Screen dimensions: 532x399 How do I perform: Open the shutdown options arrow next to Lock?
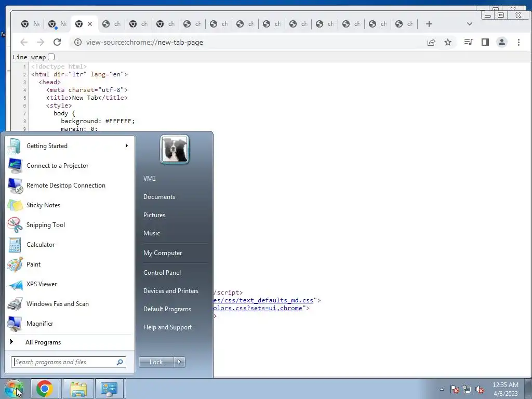[179, 362]
